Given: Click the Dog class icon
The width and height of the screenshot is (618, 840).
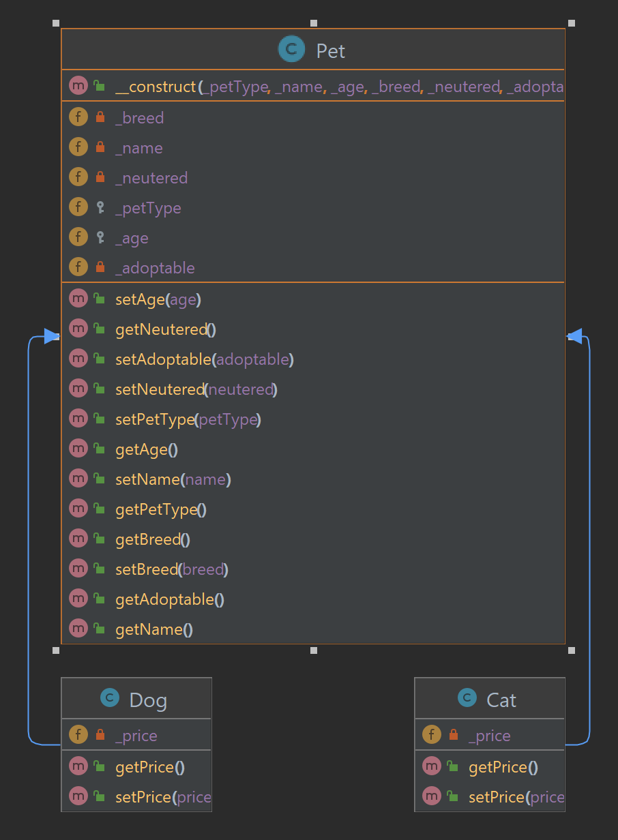Looking at the screenshot, I should [x=109, y=698].
